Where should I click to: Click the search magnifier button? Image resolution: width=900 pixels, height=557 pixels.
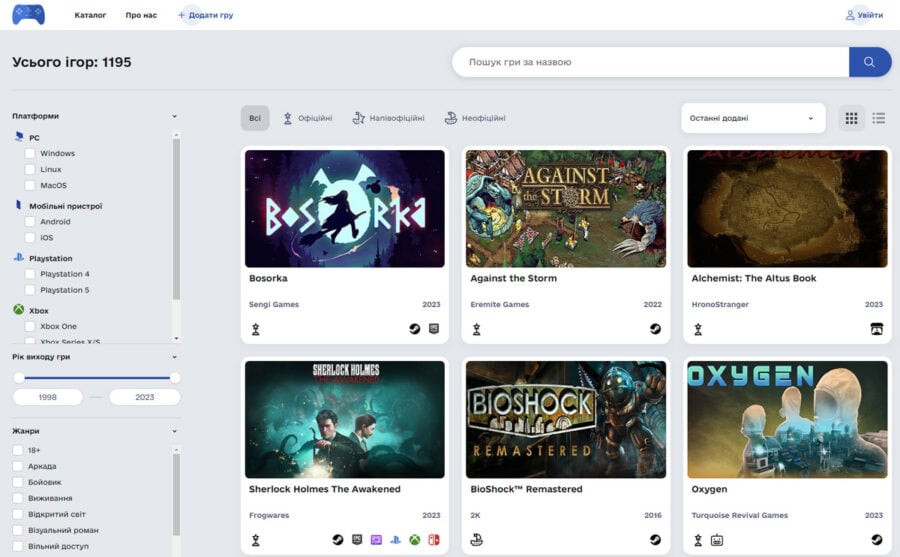(870, 62)
